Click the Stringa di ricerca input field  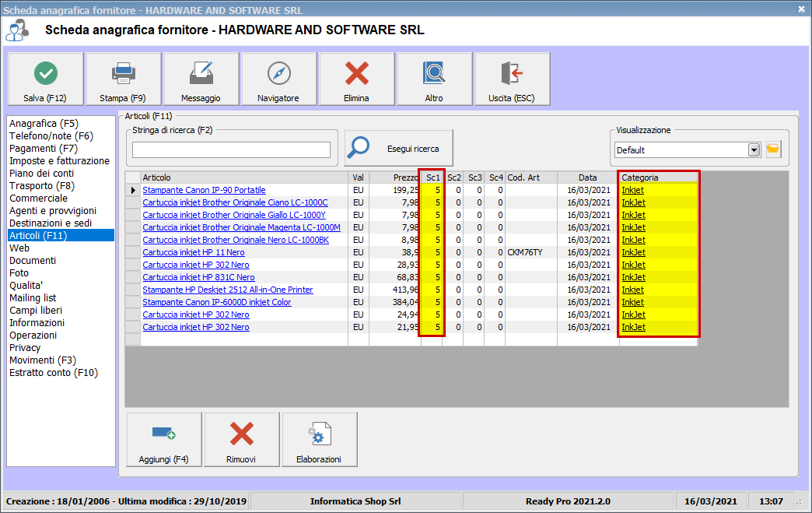coord(231,149)
